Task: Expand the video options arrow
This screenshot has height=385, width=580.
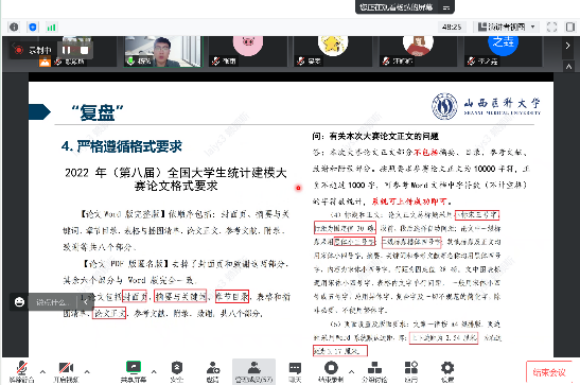Action: pos(87,371)
